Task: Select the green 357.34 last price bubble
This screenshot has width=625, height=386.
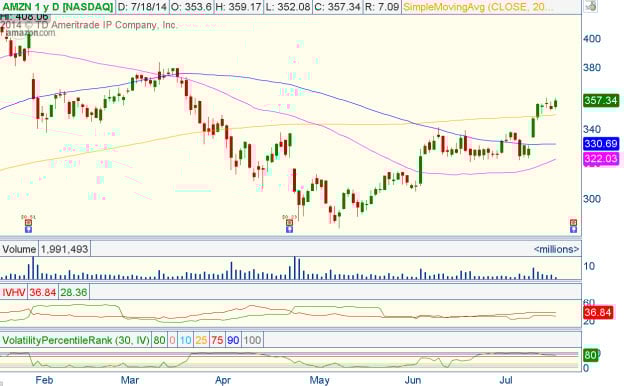Action: point(601,100)
